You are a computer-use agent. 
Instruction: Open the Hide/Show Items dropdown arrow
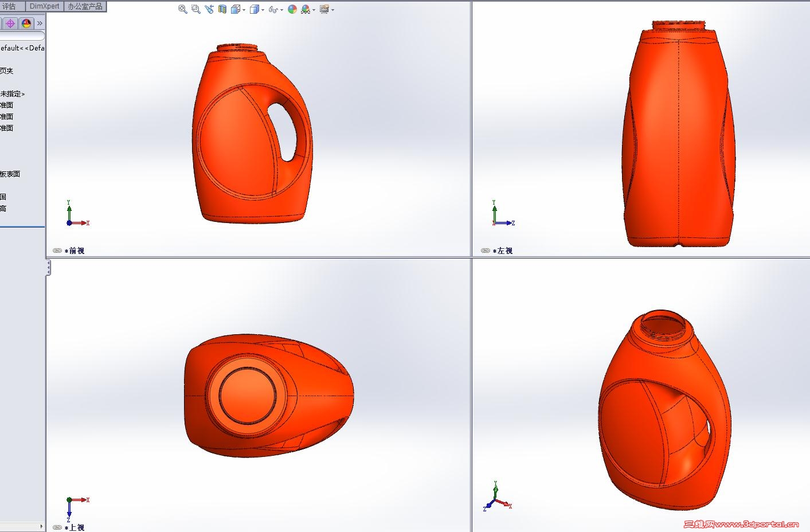click(x=281, y=10)
